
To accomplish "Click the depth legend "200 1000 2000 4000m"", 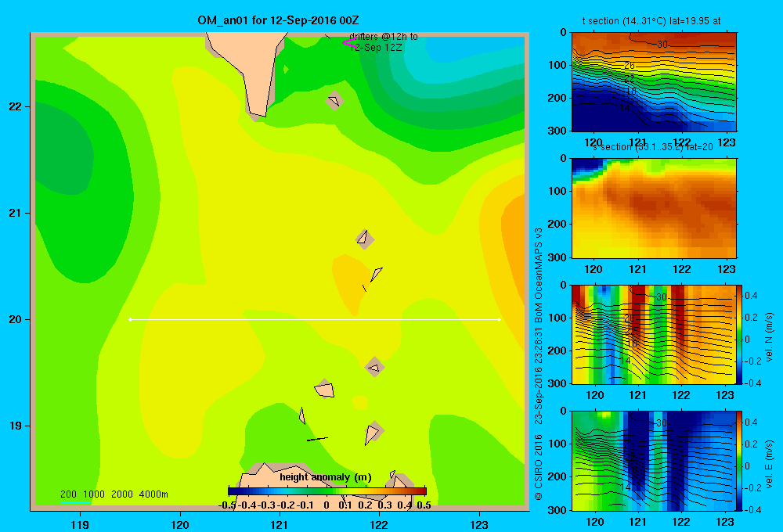I will coord(114,494).
